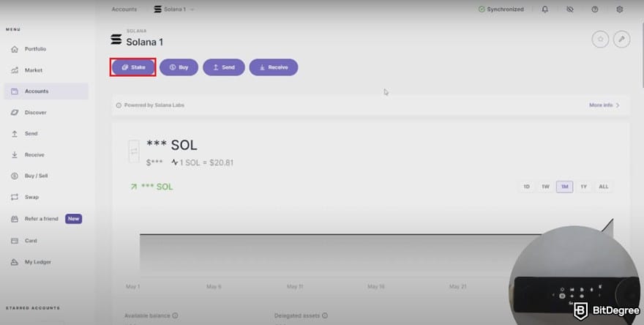The image size is (644, 325).
Task: Click the Portfolio home icon
Action: [15, 49]
